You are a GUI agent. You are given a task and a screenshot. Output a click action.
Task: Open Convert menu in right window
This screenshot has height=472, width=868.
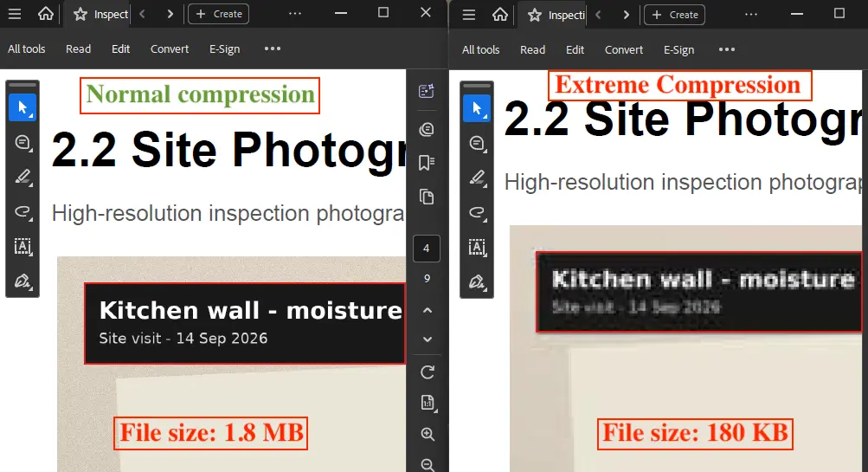point(624,50)
